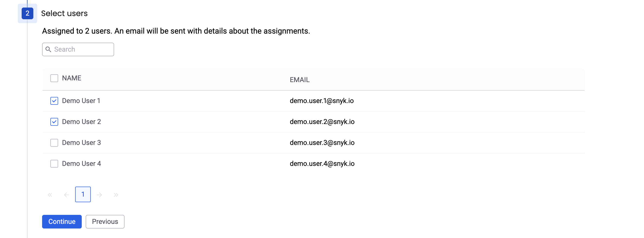This screenshot has height=238, width=644.
Task: Click the Previous button
Action: pyautogui.click(x=105, y=221)
